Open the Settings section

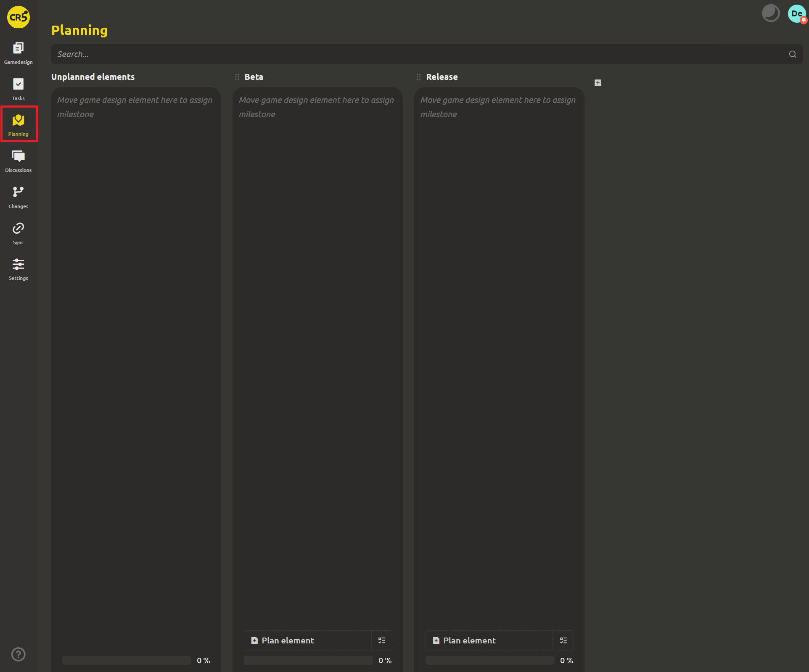click(x=19, y=269)
